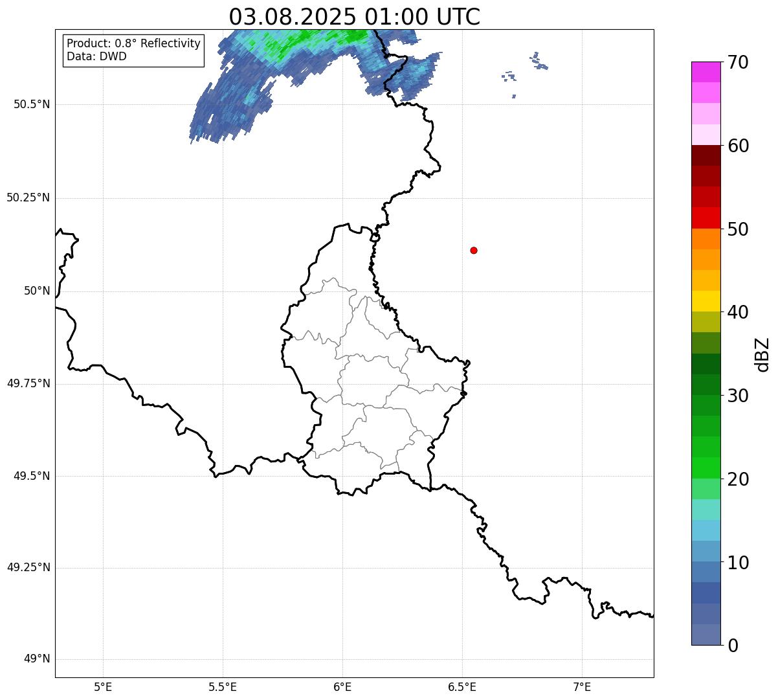Click the red dot radar site marker
This screenshot has height=700, width=778.
(474, 250)
